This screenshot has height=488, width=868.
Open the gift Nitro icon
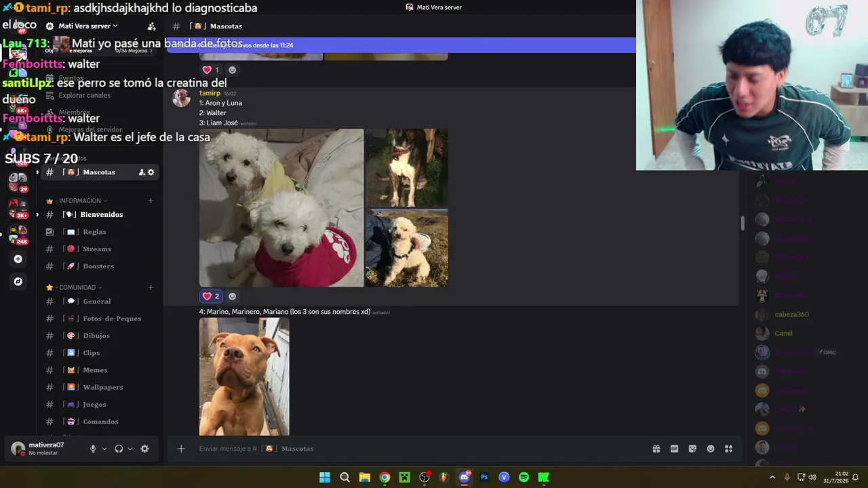(x=656, y=449)
